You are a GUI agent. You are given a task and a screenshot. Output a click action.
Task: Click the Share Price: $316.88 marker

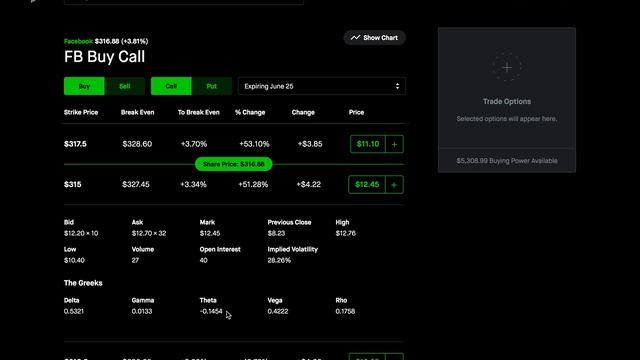click(x=233, y=164)
